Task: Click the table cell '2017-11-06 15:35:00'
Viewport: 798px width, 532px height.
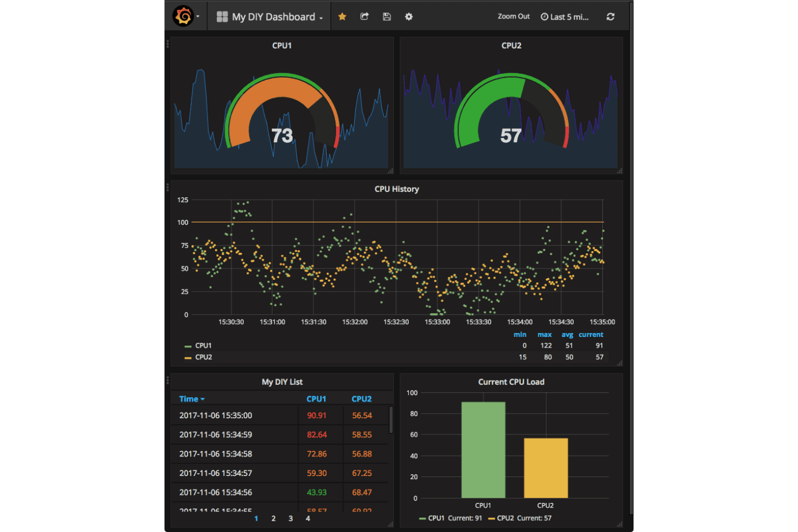Action: [x=216, y=416]
